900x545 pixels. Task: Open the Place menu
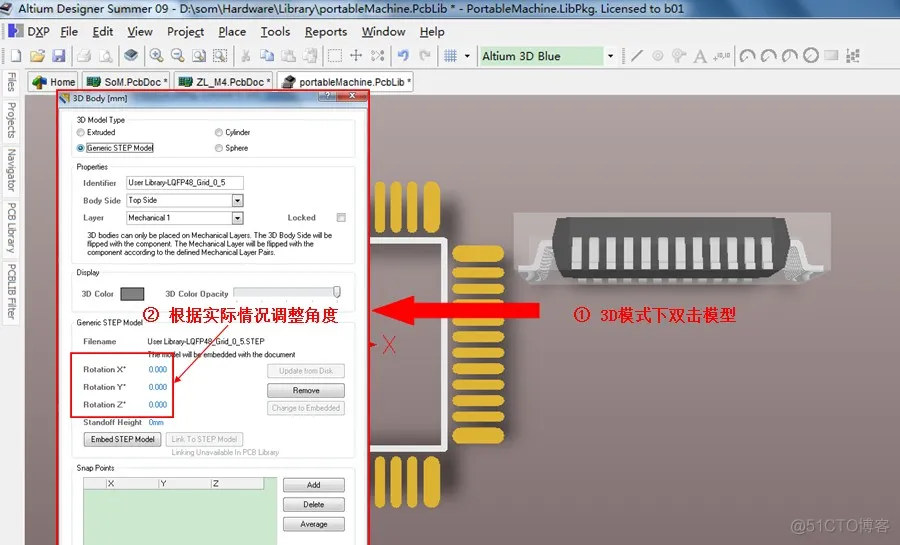point(232,32)
